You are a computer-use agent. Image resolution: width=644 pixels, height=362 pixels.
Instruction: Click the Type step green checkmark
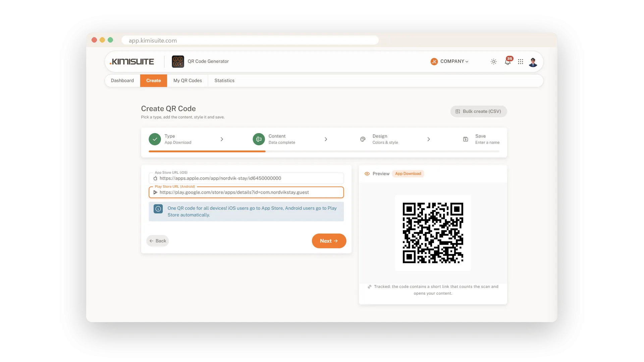(x=155, y=139)
